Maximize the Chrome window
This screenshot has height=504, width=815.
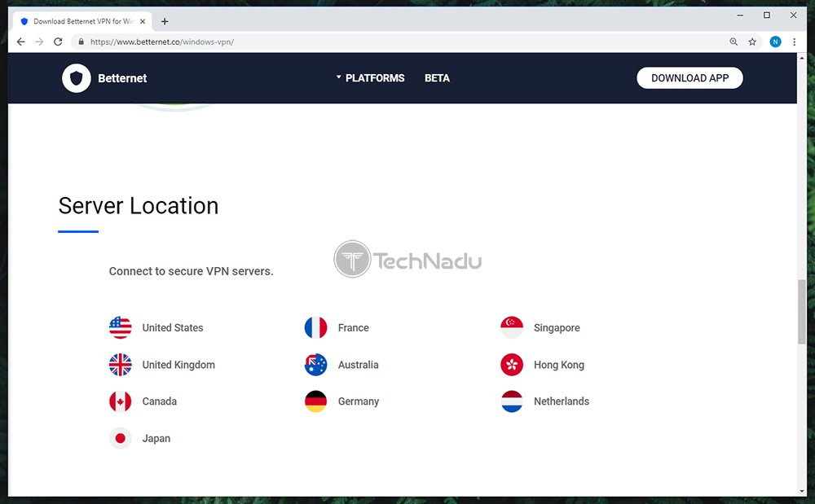[767, 15]
